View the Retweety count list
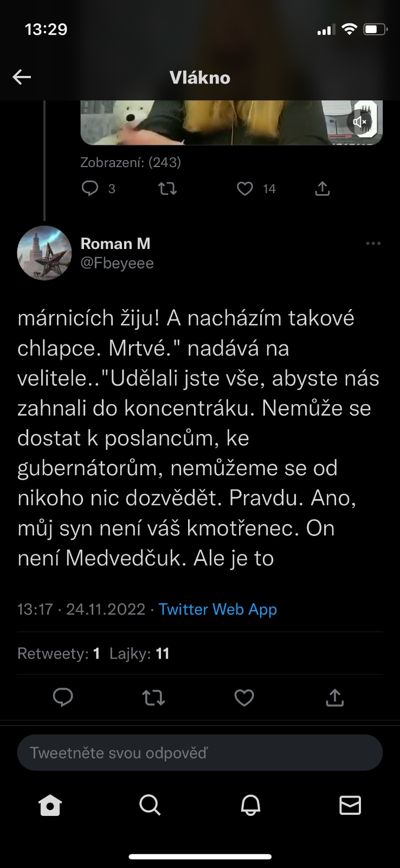 (59, 653)
